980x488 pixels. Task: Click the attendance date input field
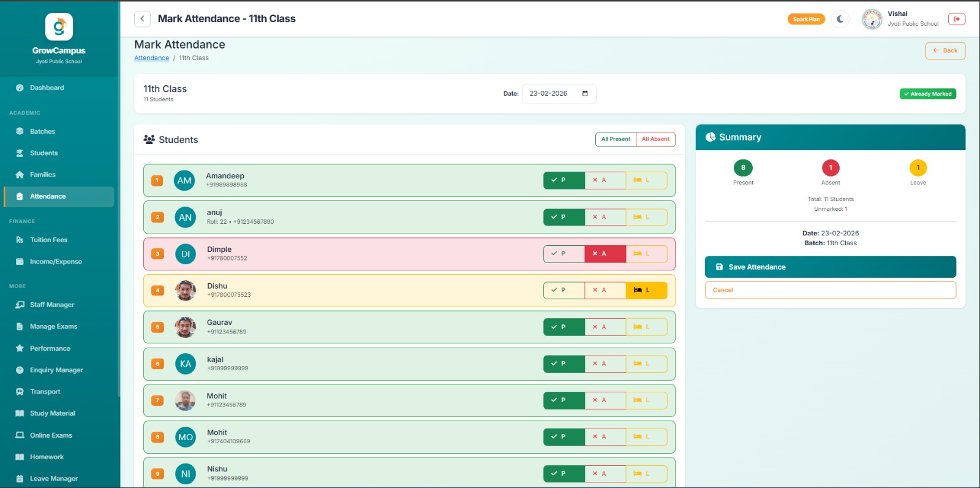click(551, 94)
